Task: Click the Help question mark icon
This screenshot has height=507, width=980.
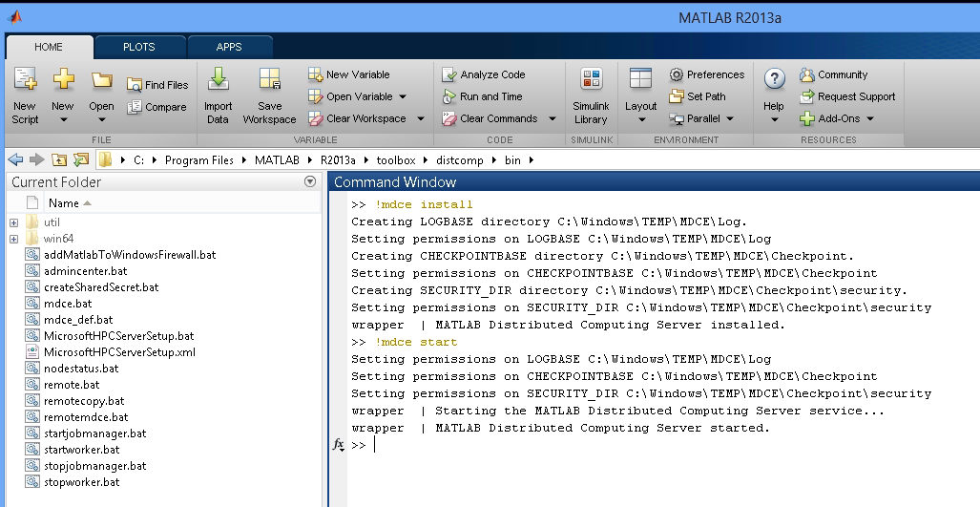Action: [x=775, y=78]
